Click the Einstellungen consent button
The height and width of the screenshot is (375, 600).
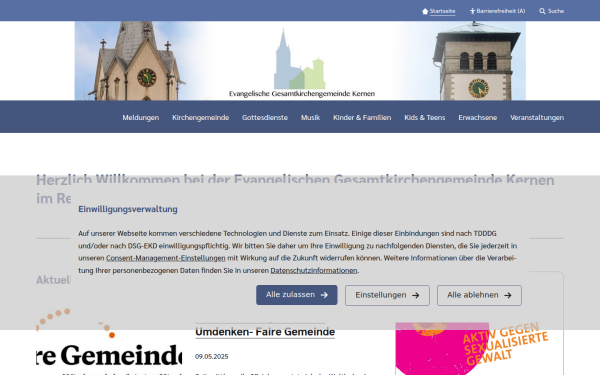coord(387,295)
